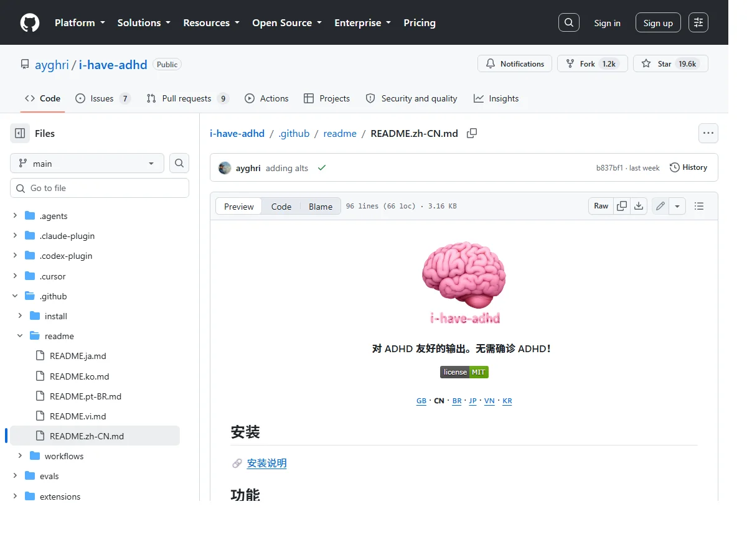This screenshot has height=560, width=747.
Task: Click the GitHub logo icon
Action: [30, 23]
